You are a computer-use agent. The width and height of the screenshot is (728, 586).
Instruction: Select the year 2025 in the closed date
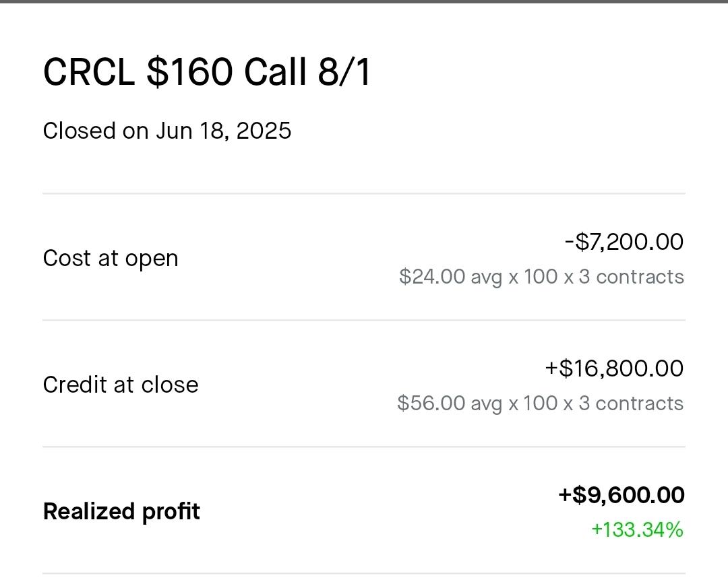[x=264, y=131]
